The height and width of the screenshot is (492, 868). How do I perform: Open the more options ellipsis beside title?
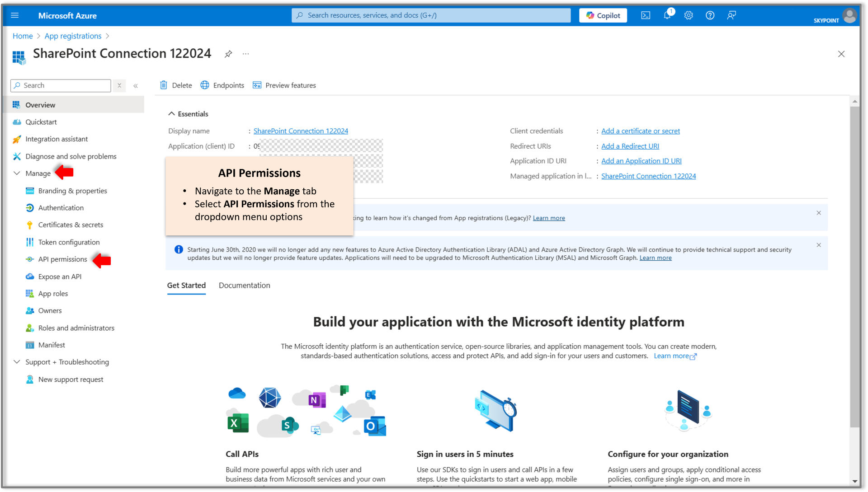tap(245, 54)
